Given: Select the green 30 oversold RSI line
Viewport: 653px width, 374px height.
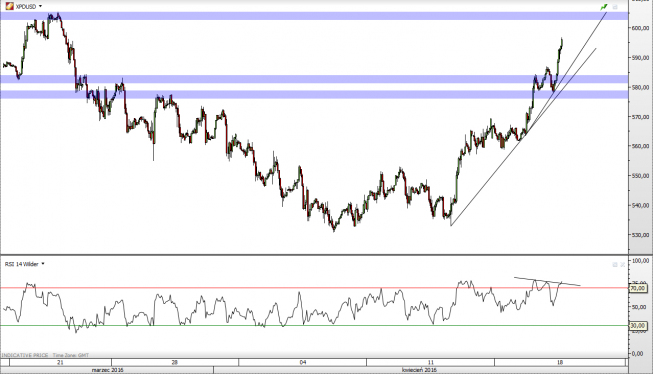Looking at the screenshot, I should click(314, 326).
